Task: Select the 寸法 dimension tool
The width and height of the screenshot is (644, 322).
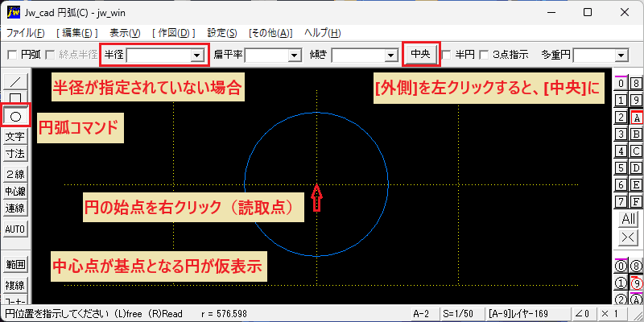Action: click(x=15, y=154)
